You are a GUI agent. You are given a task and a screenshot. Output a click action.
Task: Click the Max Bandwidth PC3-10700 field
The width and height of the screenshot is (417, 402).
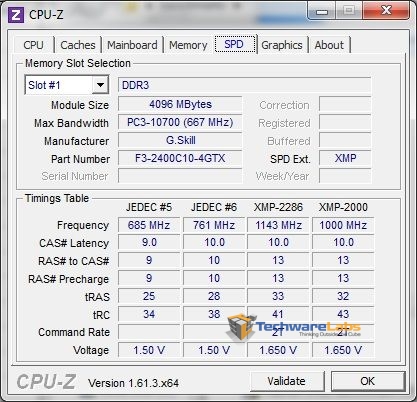click(180, 122)
